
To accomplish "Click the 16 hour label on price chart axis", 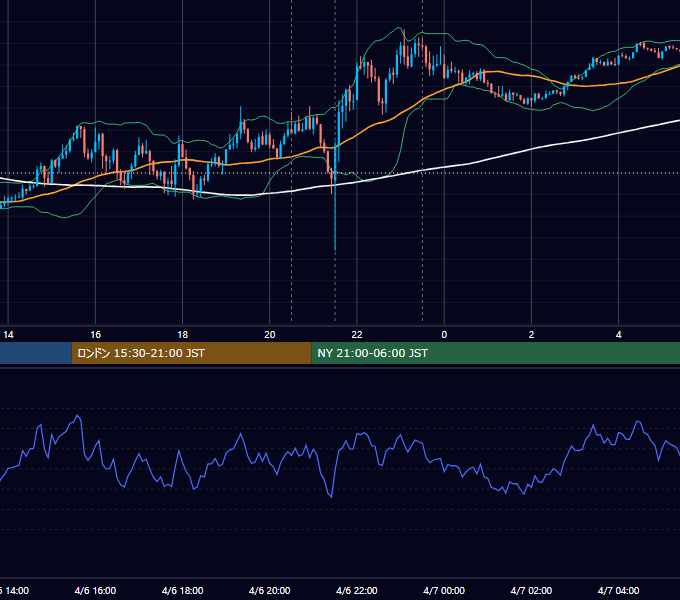I will (x=95, y=335).
